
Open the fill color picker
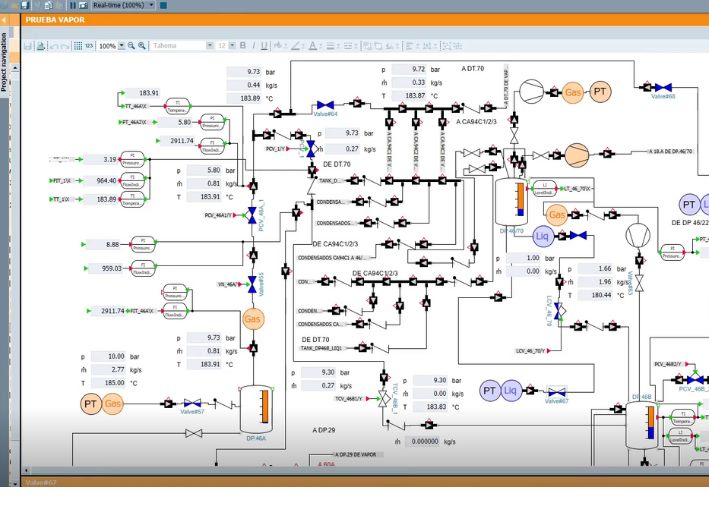point(279,46)
